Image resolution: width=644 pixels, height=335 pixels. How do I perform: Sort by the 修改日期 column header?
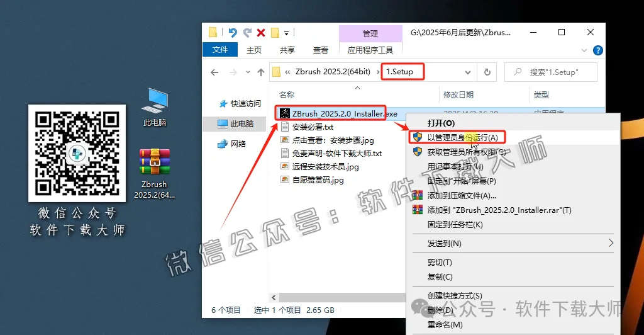[x=458, y=94]
